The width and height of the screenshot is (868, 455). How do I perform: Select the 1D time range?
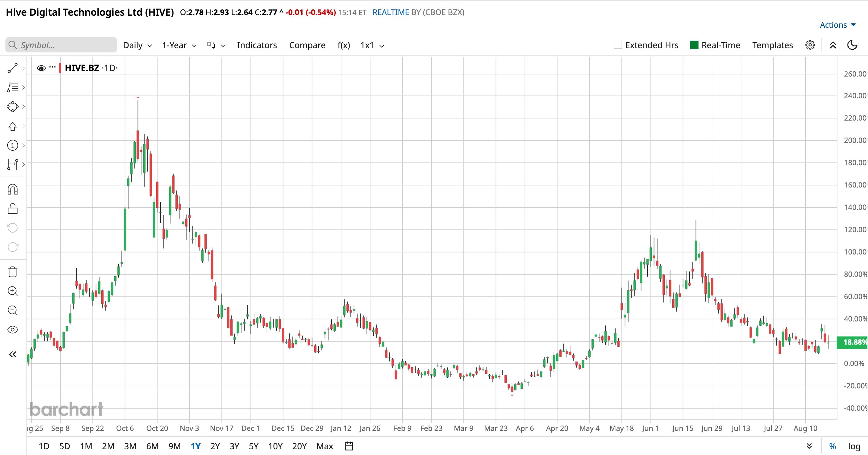[x=44, y=446]
